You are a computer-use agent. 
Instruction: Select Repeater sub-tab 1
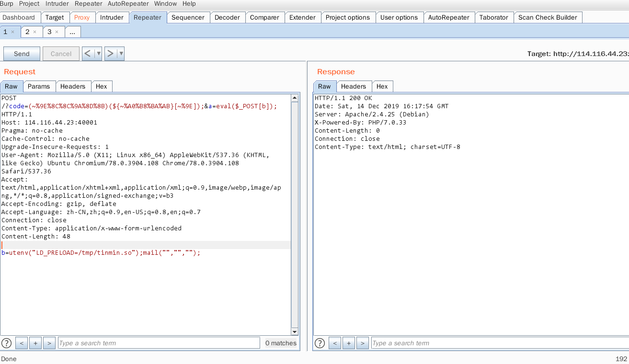tap(6, 32)
